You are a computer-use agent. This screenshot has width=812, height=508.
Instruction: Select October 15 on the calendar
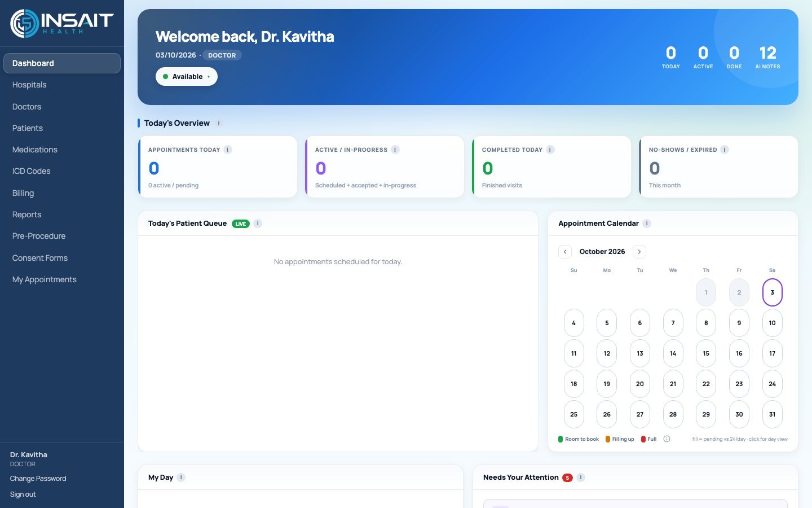[x=706, y=353]
